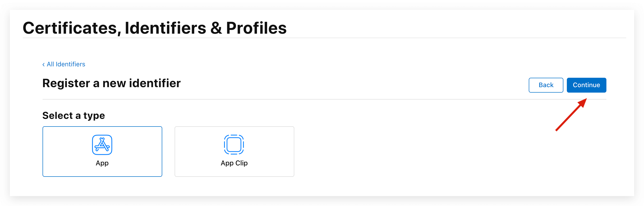Click the word "Identifiers" in the breadcrumb link
The image size is (644, 206).
70,64
